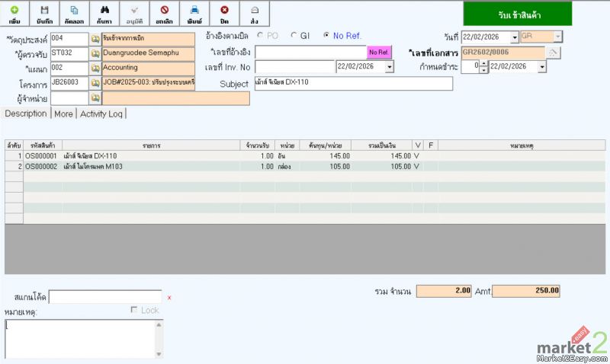Viewport: 610px width, 364px height.
Task: Close the form with the ปิด icon
Action: [x=224, y=12]
